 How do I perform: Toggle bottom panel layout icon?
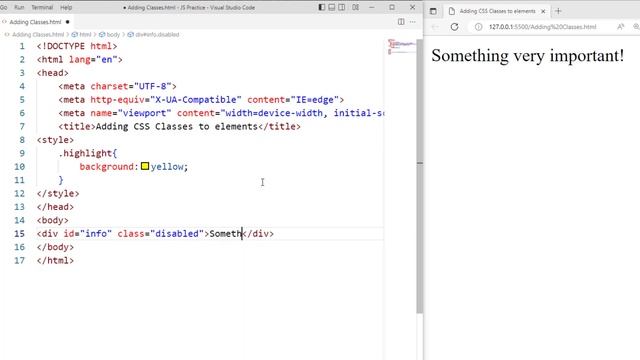point(332,7)
